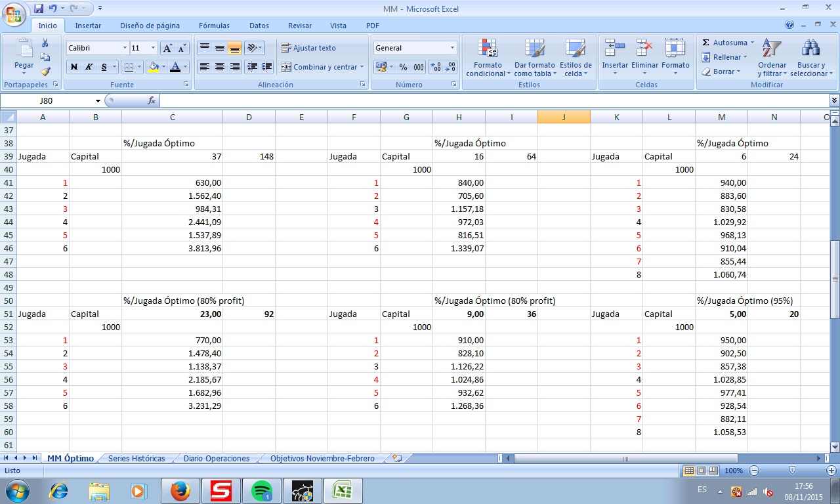Open the General number format dropdown
The width and height of the screenshot is (840, 504).
[452, 48]
